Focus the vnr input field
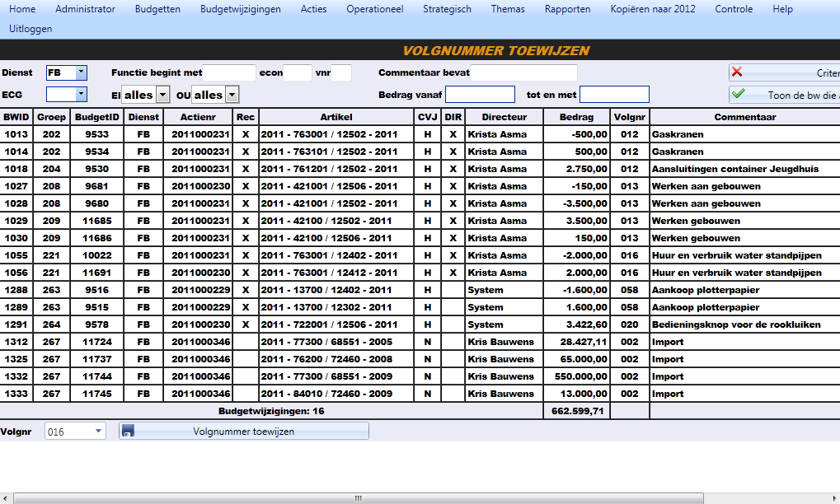840x504 pixels. (x=341, y=72)
